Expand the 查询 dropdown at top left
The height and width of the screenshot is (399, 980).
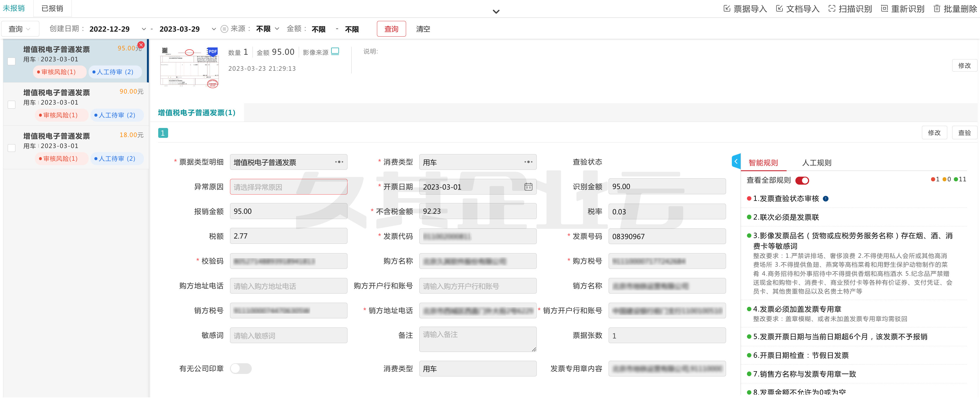point(20,29)
